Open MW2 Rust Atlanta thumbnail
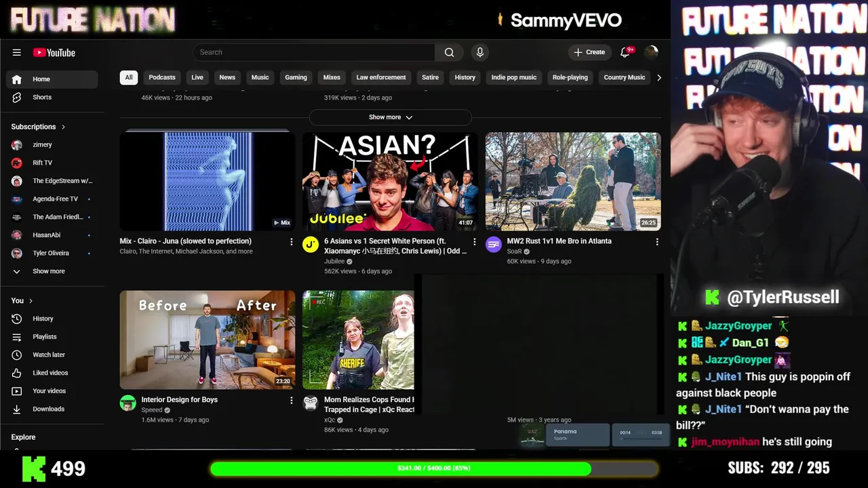The image size is (868, 488). [x=573, y=182]
